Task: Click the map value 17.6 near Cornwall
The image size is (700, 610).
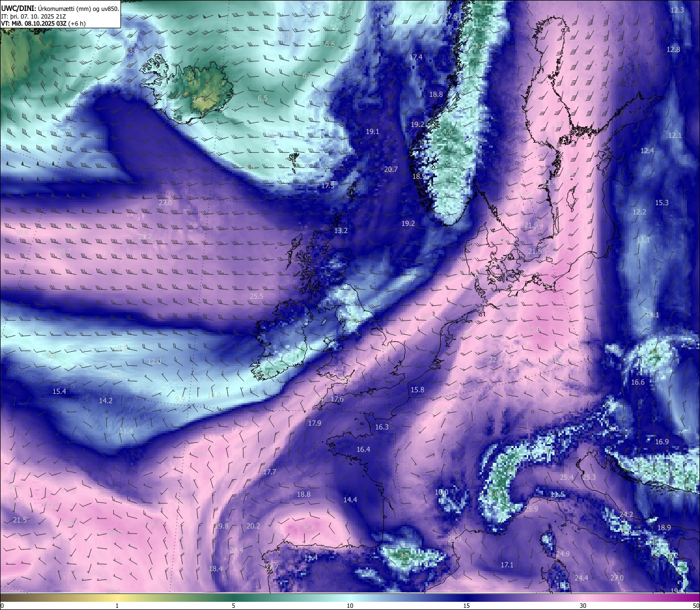Action: 337,399
